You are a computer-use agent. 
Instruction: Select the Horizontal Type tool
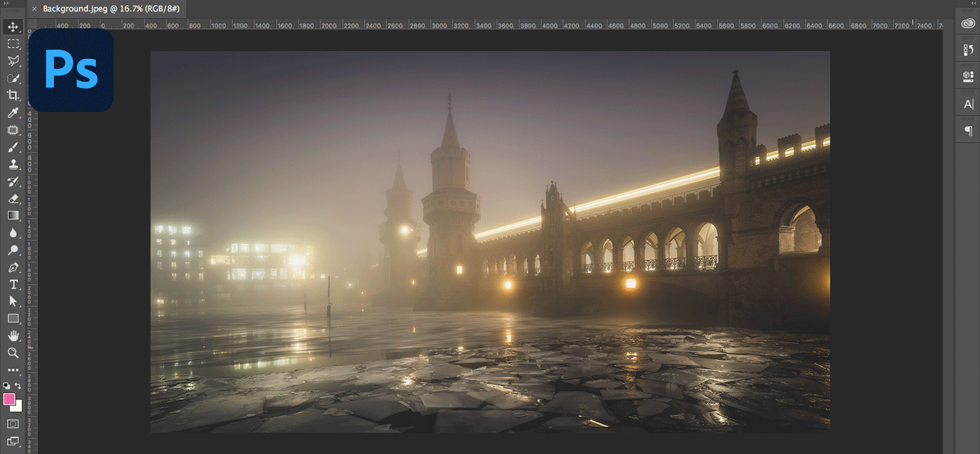click(x=13, y=284)
